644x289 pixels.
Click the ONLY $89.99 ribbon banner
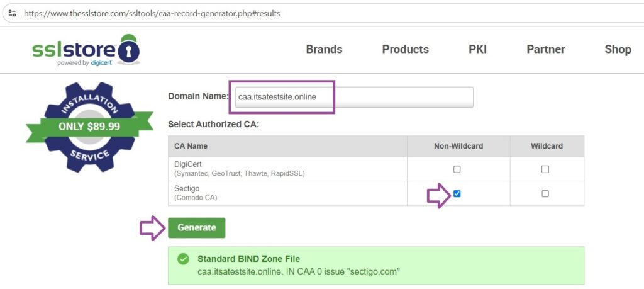pos(89,127)
